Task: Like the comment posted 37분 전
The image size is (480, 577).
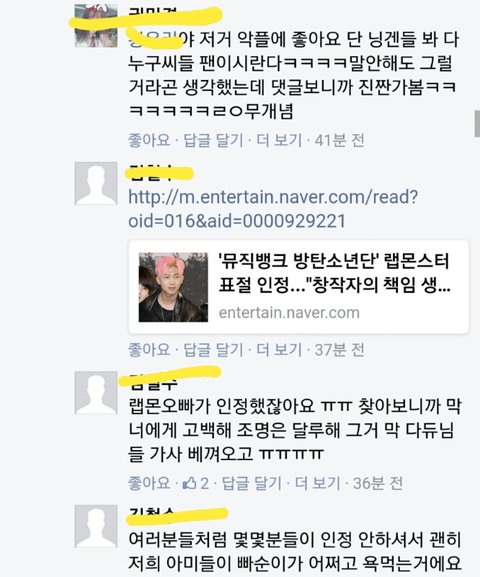Action: 149,350
